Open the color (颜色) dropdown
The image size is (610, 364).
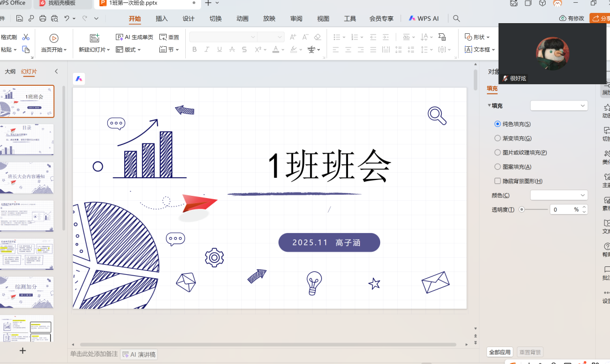[x=559, y=195]
